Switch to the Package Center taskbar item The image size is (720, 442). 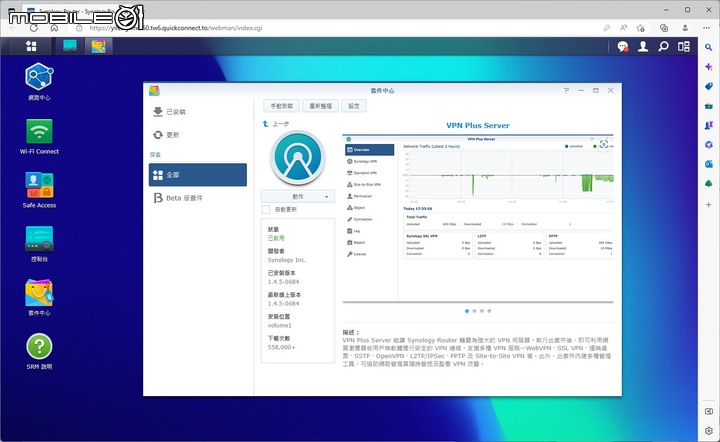pyautogui.click(x=98, y=46)
